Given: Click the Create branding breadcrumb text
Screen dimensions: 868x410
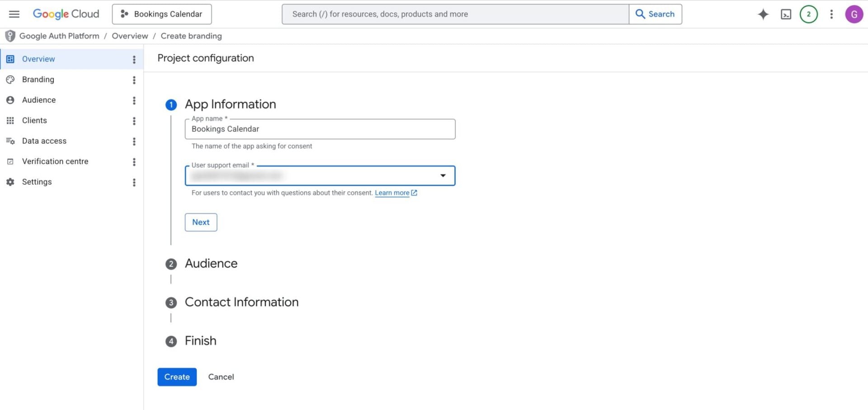Looking at the screenshot, I should [x=191, y=36].
